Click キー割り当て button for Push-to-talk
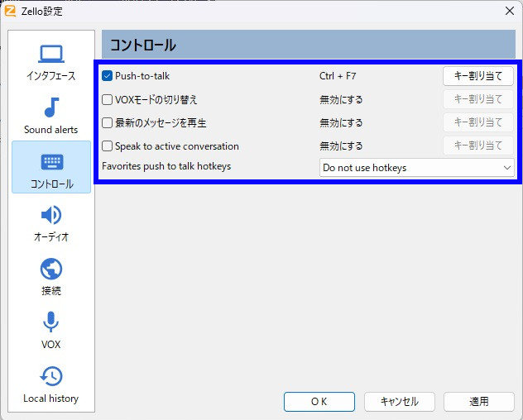Image resolution: width=523 pixels, height=420 pixels. [478, 76]
